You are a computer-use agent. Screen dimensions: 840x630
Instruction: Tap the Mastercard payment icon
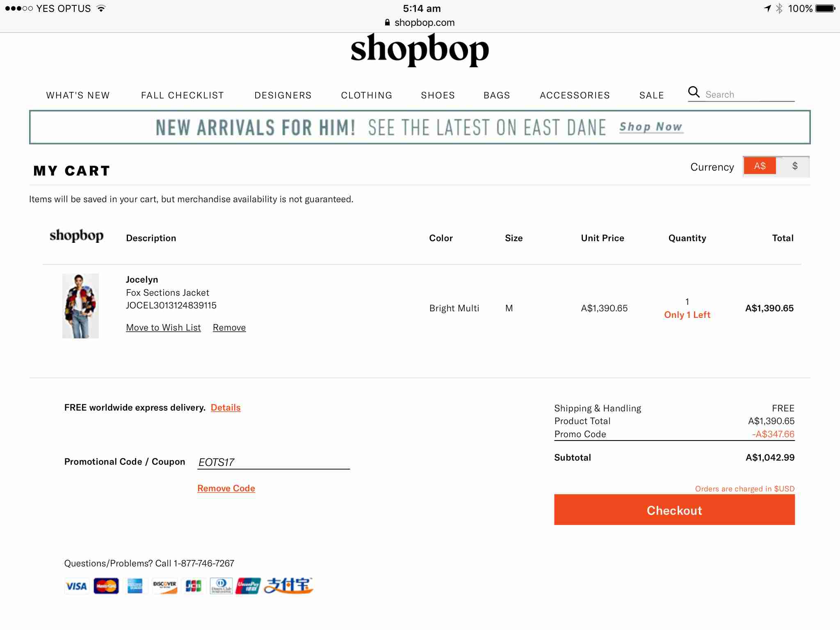(x=106, y=586)
